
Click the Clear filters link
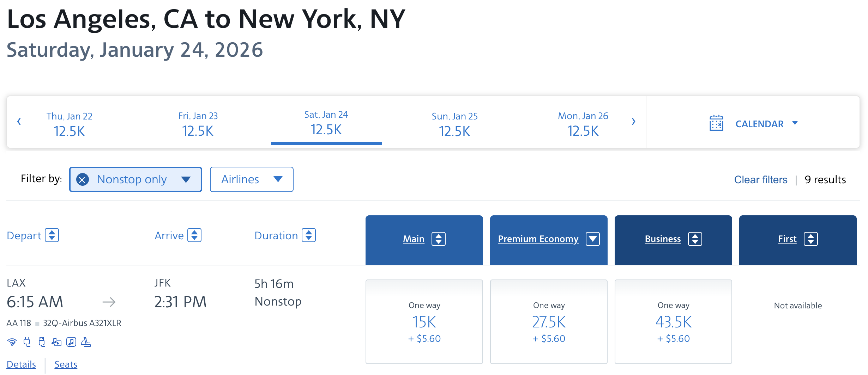(760, 180)
